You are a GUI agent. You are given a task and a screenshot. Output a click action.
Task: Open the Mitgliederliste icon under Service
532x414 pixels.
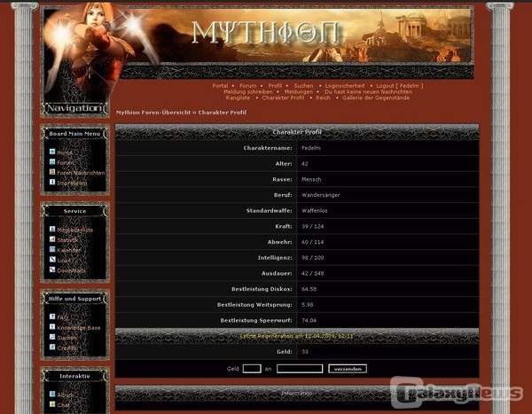[x=52, y=229]
